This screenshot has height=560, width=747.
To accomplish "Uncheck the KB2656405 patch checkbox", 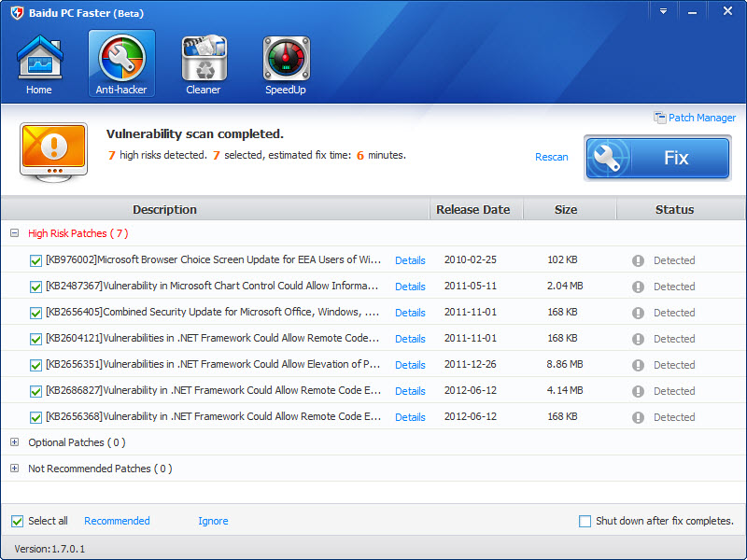I will pyautogui.click(x=35, y=313).
